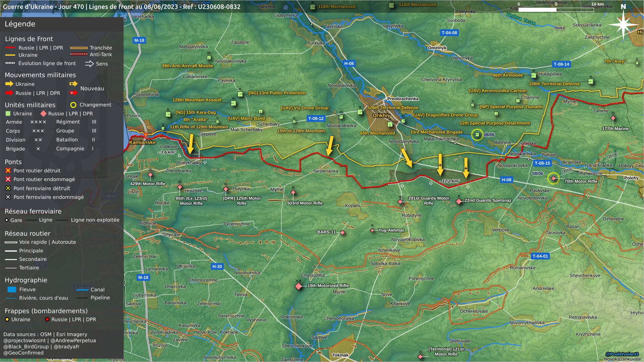Click the 118th Mechanized green square marker
The image size is (644, 362).
click(313, 7)
